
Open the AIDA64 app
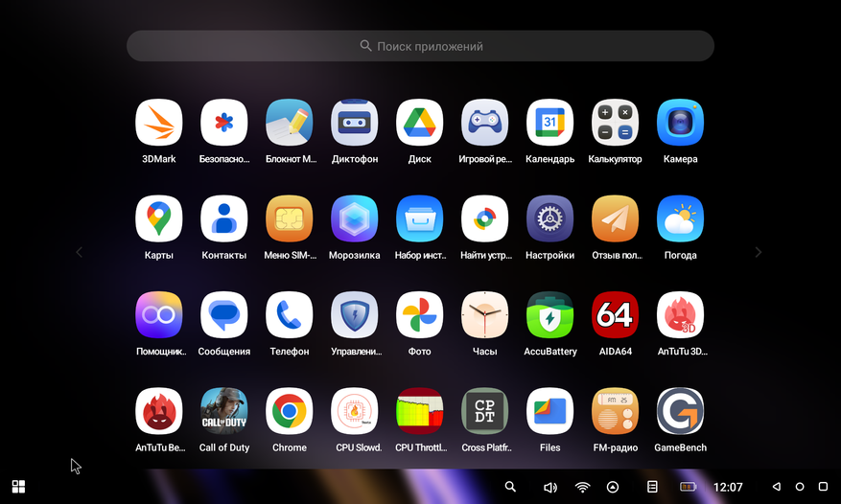[x=616, y=314]
